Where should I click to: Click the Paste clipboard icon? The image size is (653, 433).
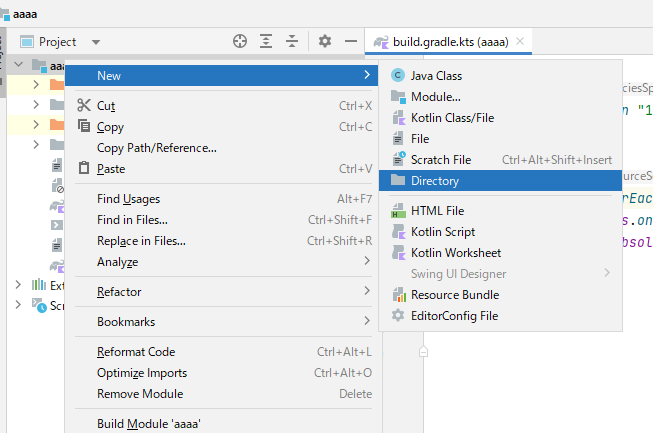(x=84, y=168)
